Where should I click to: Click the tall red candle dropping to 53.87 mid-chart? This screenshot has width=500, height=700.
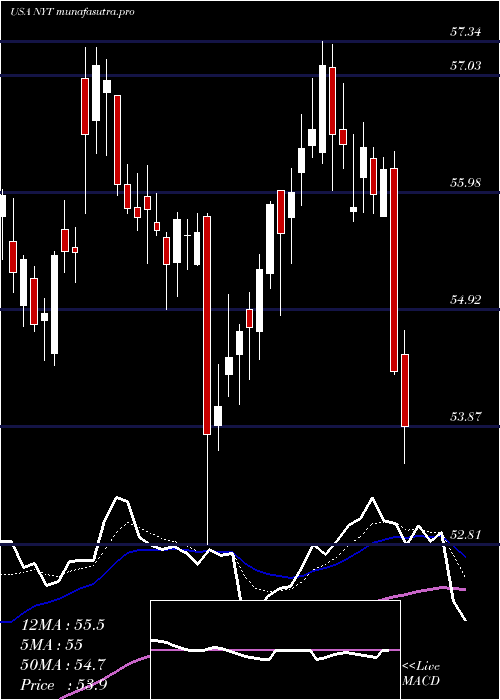pyautogui.click(x=207, y=325)
